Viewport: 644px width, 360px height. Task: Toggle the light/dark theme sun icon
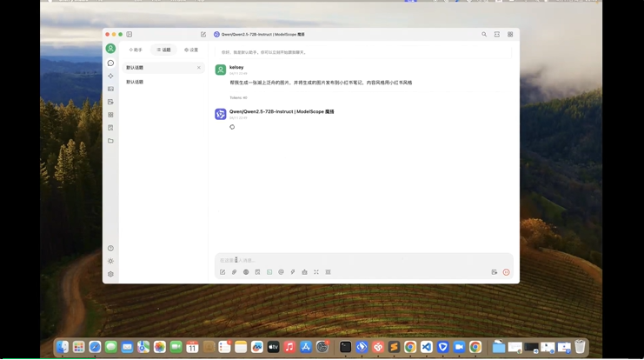(110, 261)
